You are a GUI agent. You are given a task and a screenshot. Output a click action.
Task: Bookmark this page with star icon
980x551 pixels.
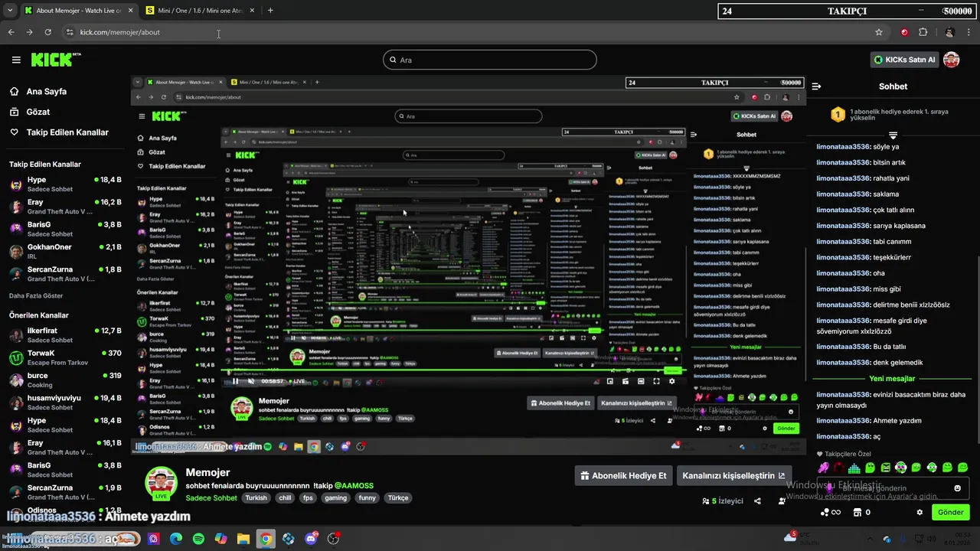coord(879,32)
